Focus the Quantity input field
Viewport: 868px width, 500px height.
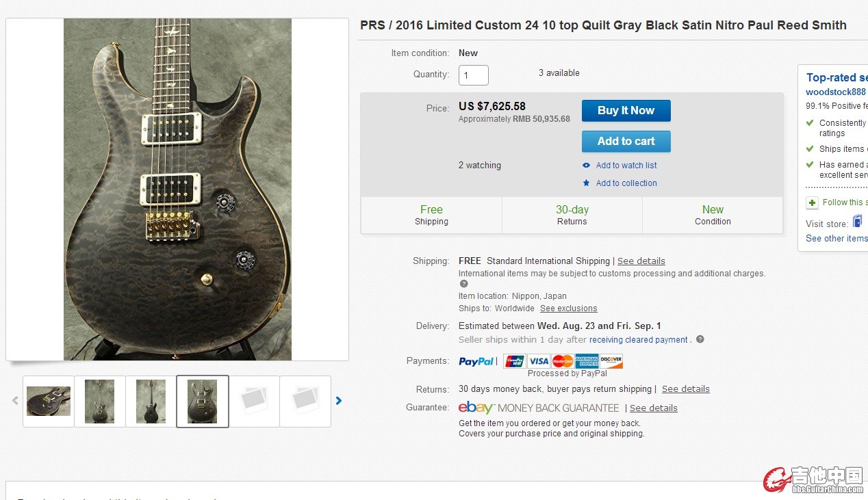[x=473, y=75]
